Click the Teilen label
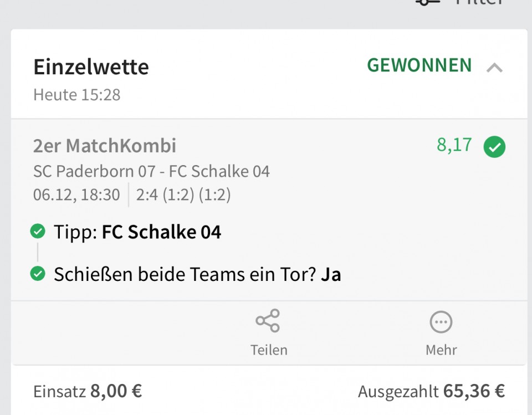Screen dimensions: 532x415 (x=269, y=350)
